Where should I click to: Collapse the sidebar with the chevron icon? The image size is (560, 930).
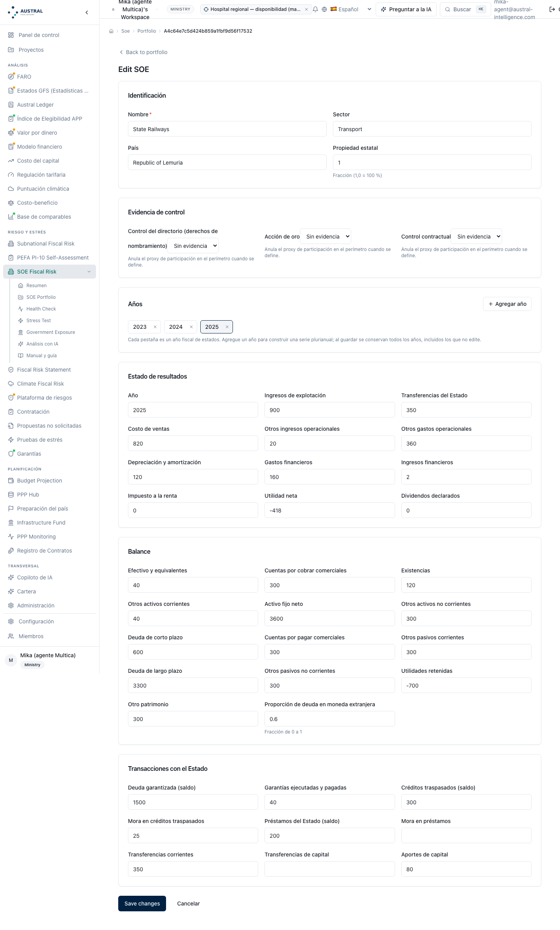pyautogui.click(x=87, y=12)
